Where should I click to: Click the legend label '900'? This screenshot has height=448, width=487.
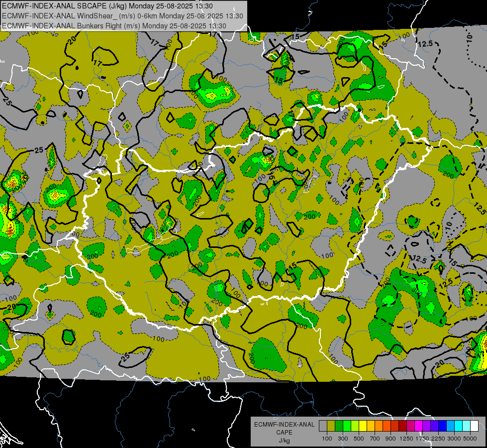click(390, 439)
